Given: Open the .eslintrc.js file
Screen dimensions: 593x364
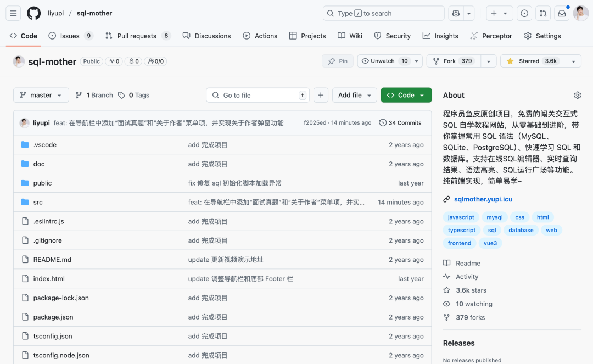Looking at the screenshot, I should click(48, 221).
